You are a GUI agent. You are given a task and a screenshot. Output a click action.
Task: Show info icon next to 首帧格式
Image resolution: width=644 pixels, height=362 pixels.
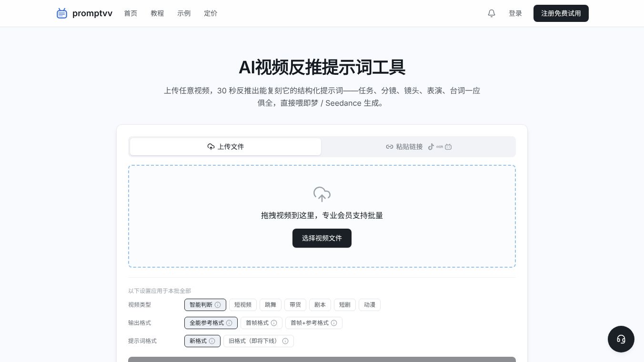[x=274, y=323]
